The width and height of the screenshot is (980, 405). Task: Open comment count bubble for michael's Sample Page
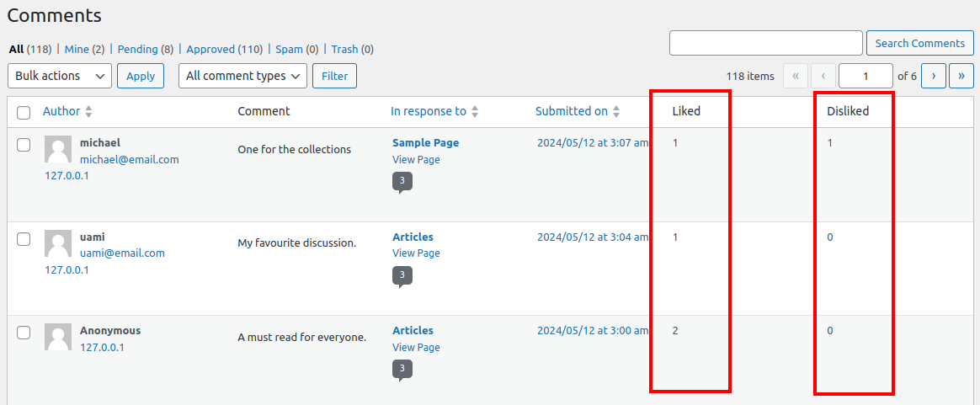pyautogui.click(x=402, y=183)
